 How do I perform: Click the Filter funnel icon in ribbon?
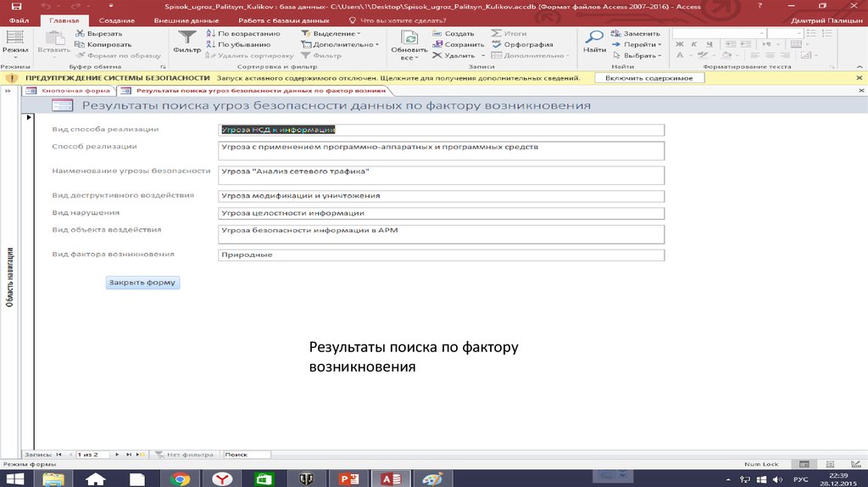(x=186, y=39)
